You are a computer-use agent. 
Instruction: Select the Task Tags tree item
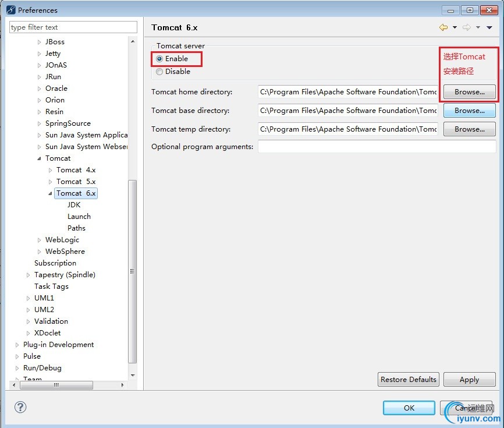[x=51, y=286]
